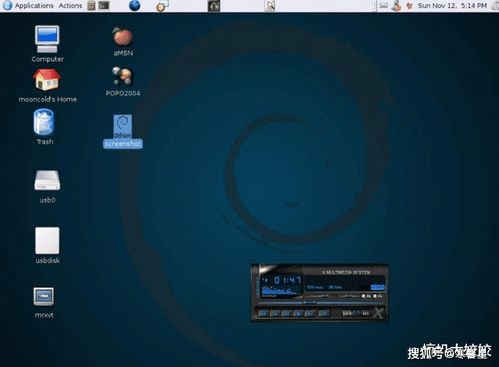This screenshot has width=499, height=367.
Task: Click the XMMS seek position bar
Action: coord(320,303)
